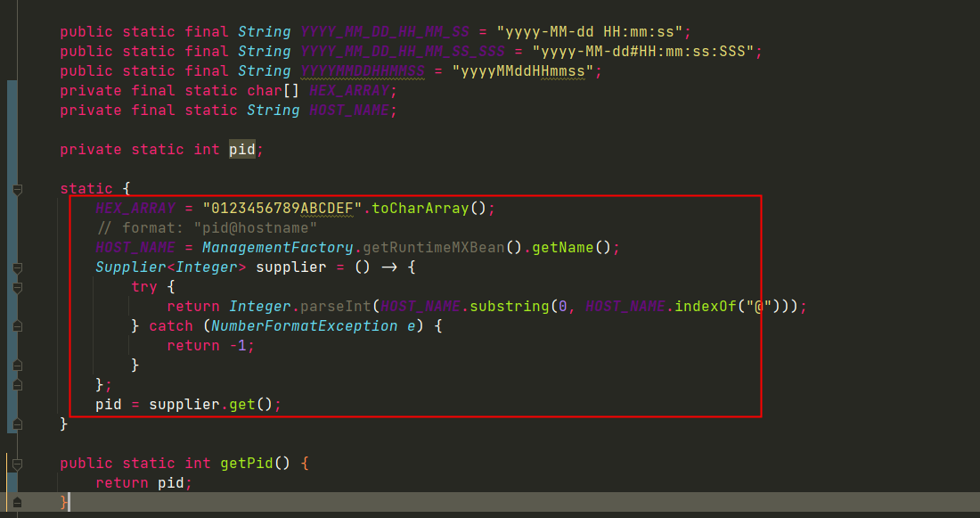Click the lock icon on the file's last line
The width and height of the screenshot is (980, 518).
[17, 502]
